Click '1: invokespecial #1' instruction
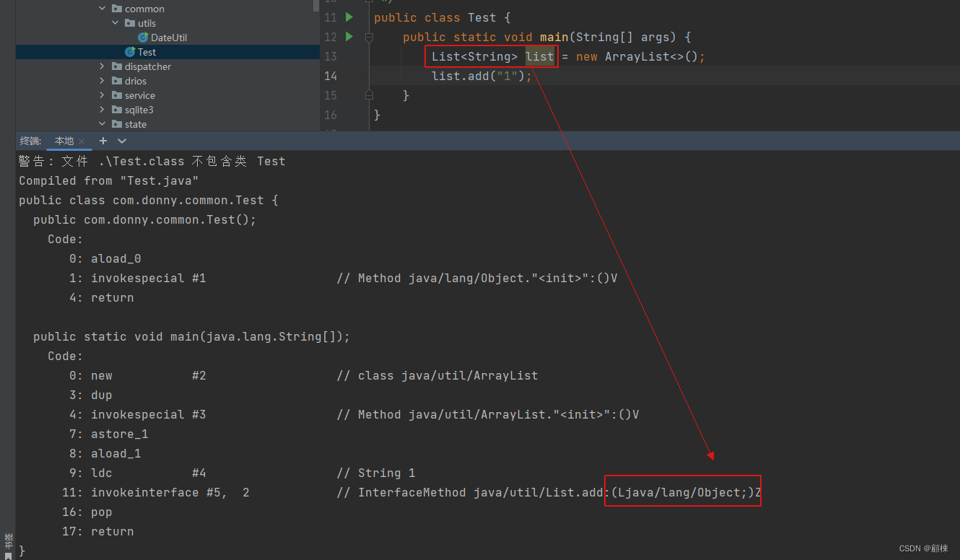 pyautogui.click(x=137, y=278)
